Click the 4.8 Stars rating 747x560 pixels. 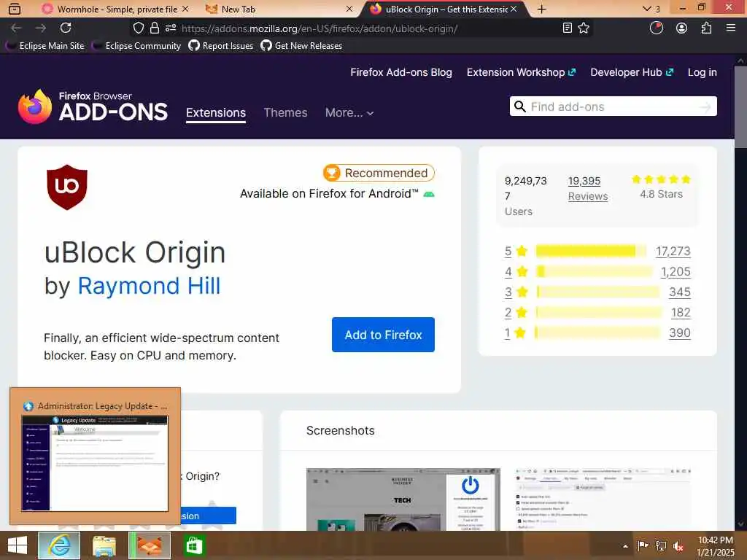661,187
